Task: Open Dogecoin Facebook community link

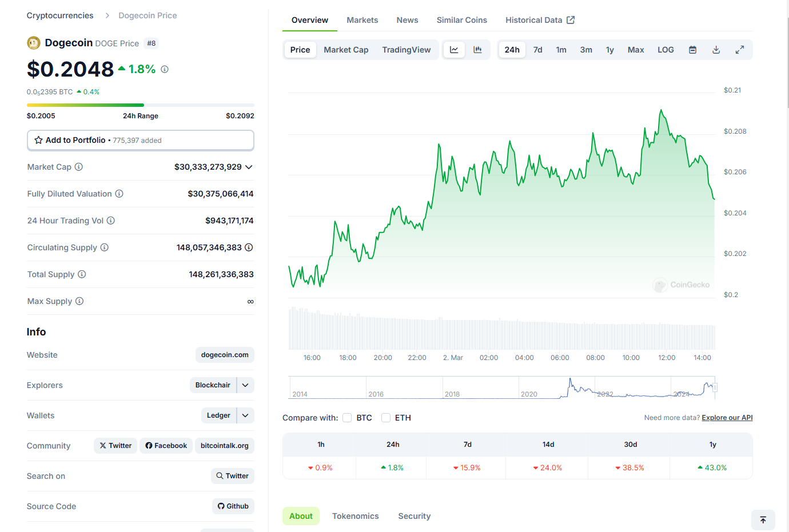Action: click(166, 446)
